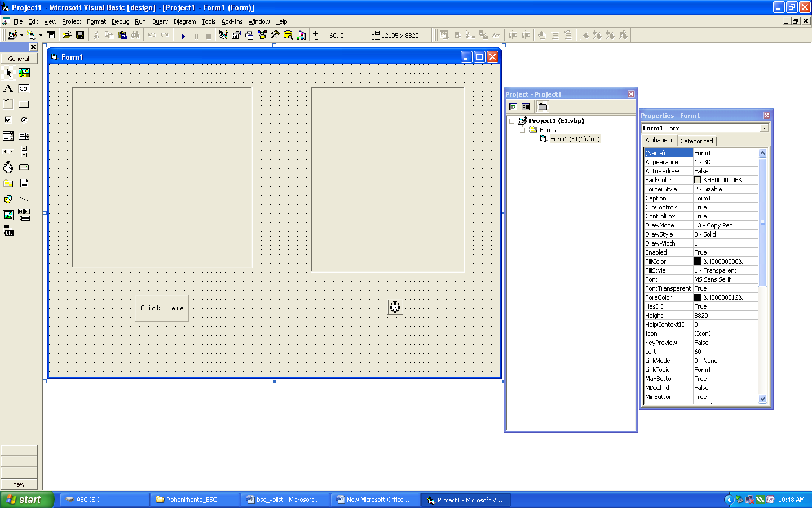This screenshot has height=508, width=812.
Task: Save the project with the floppy icon
Action: tap(80, 35)
